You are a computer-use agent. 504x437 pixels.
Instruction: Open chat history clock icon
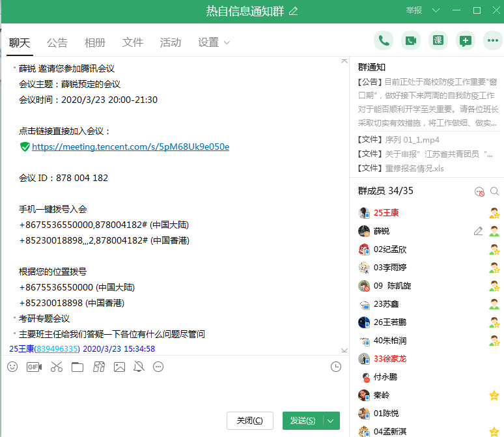click(336, 367)
